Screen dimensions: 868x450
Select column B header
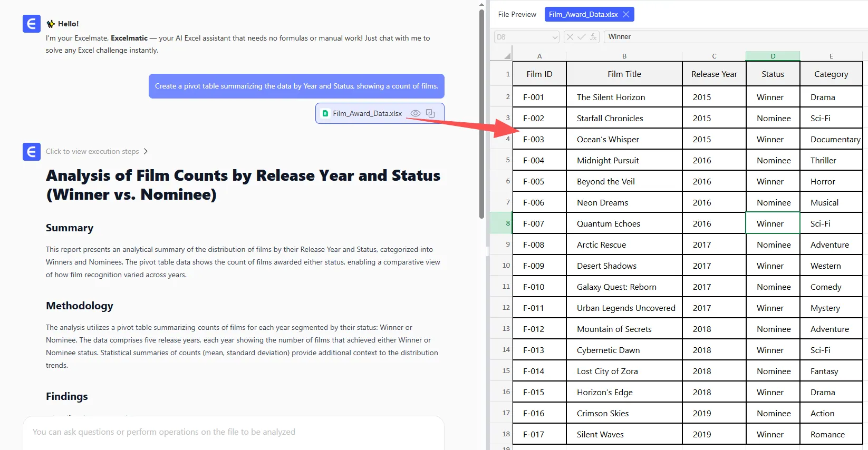(624, 56)
